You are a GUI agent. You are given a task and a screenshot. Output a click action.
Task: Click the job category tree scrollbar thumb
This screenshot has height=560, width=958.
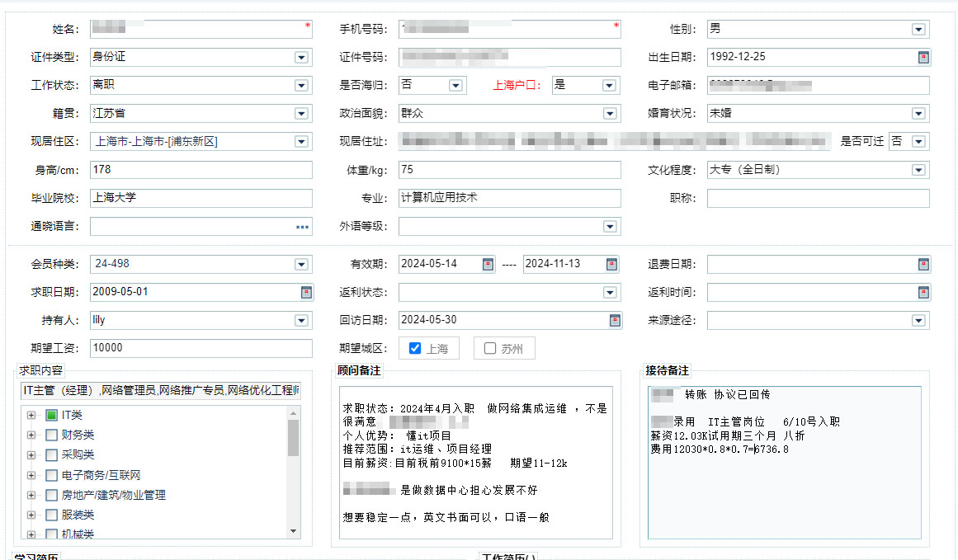[x=293, y=438]
